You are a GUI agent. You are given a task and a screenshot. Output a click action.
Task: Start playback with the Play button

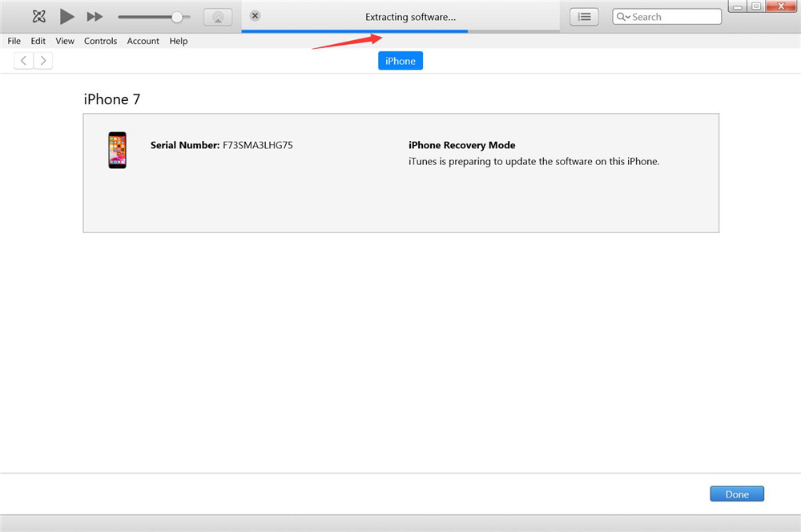pos(66,16)
